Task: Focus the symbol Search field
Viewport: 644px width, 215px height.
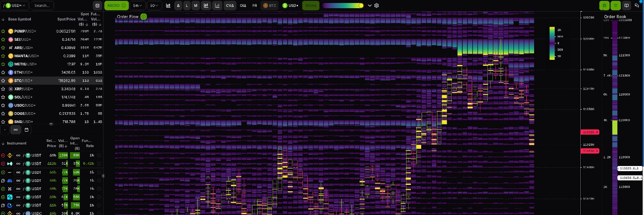Action: pyautogui.click(x=43, y=6)
